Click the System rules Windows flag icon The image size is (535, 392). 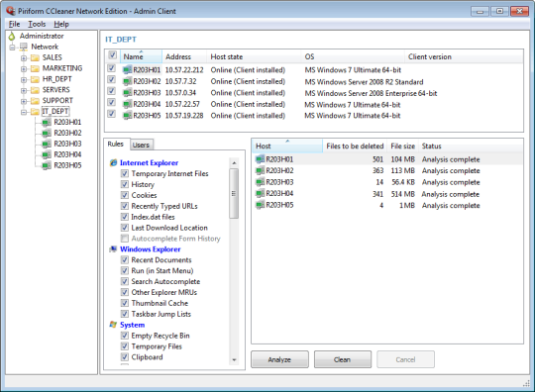(x=113, y=325)
